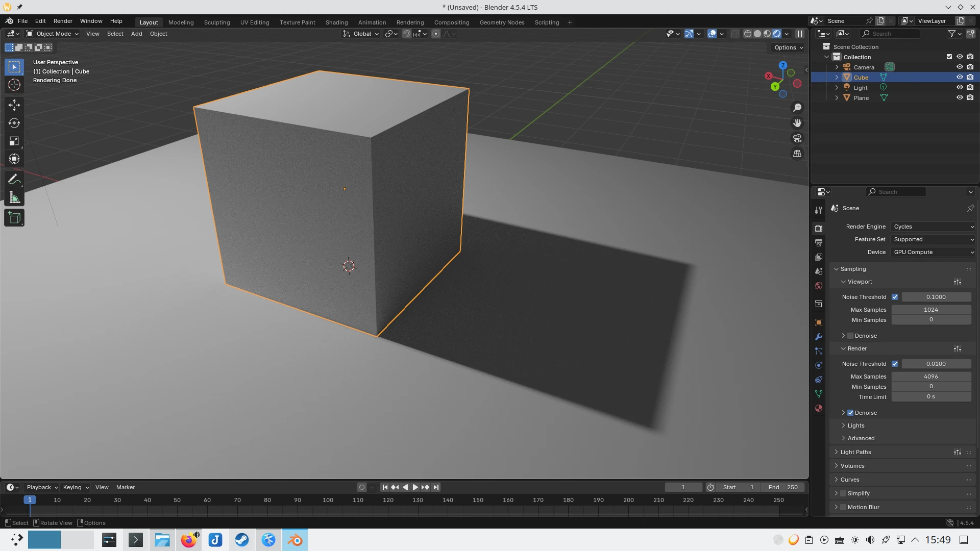
Task: Play the animation in the timeline
Action: click(x=415, y=487)
